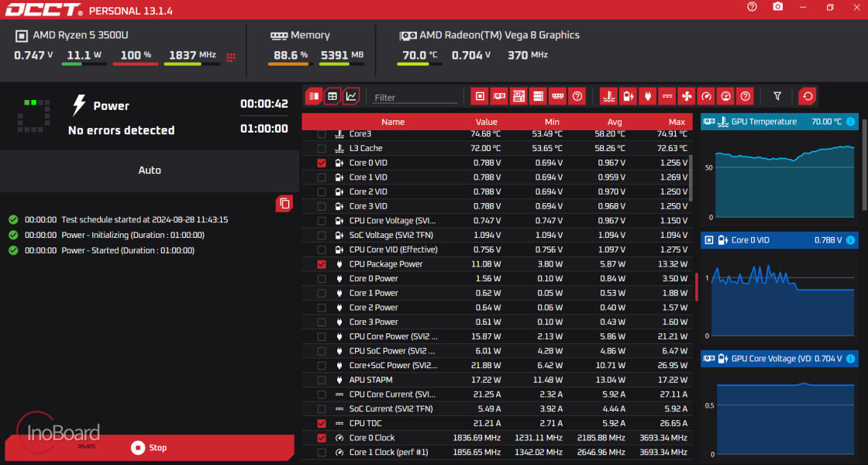
Task: Toggle the temperature sensor filter icon
Action: point(608,96)
